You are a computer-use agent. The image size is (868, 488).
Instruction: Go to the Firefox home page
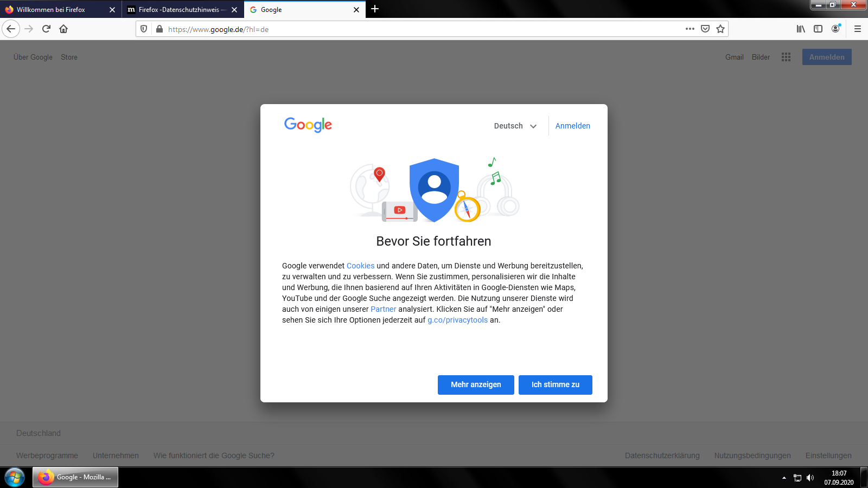pos(63,29)
